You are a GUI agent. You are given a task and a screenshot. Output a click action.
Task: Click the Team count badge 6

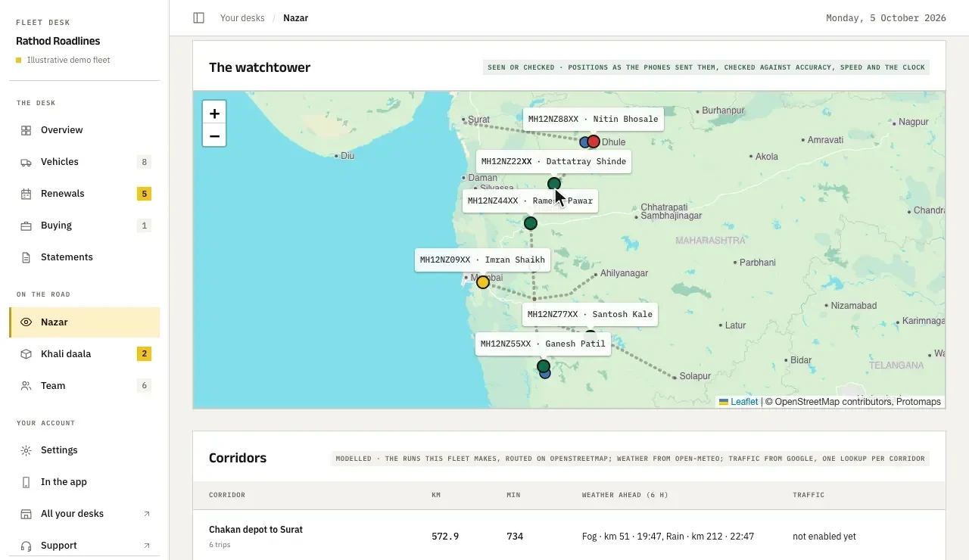(144, 386)
